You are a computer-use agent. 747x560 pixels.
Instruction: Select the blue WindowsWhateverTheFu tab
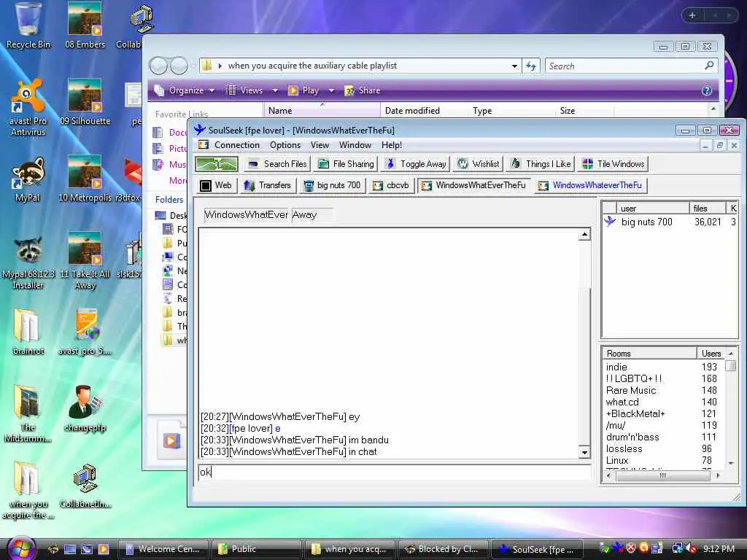click(589, 185)
